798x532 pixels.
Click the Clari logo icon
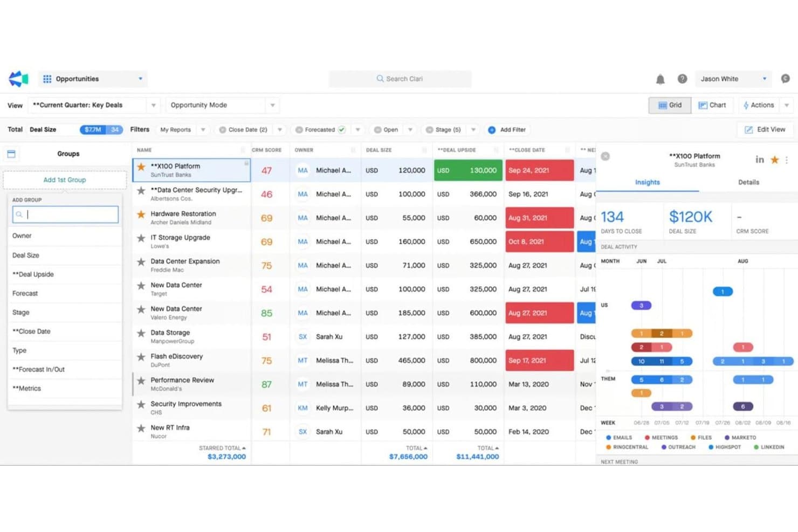[x=18, y=79]
